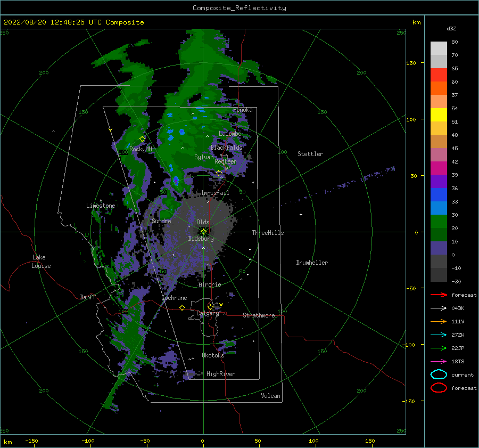Select the 10 dBZ slate purple swatch
Viewport: 479px width, 448px height.
pos(439,248)
